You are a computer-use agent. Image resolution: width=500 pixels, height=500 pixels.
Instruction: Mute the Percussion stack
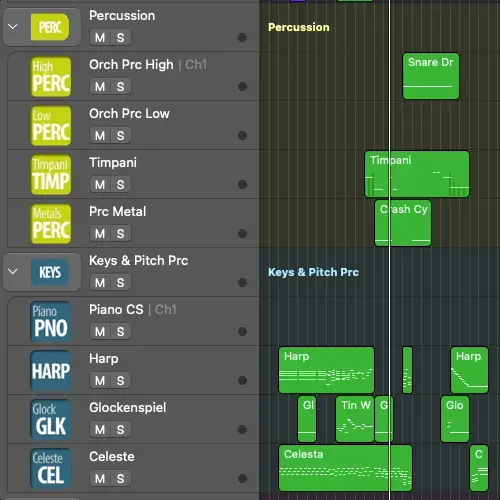tap(100, 38)
